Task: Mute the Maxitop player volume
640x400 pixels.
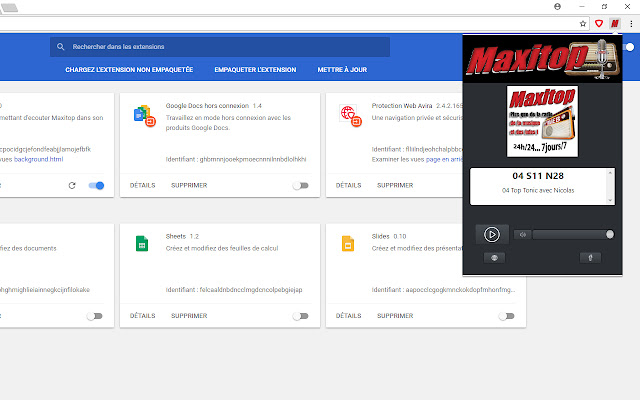Action: (523, 234)
